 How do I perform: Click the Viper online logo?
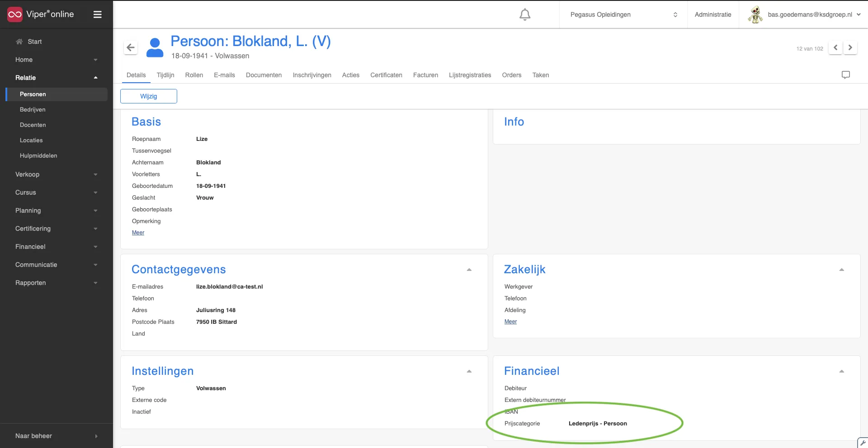point(41,14)
